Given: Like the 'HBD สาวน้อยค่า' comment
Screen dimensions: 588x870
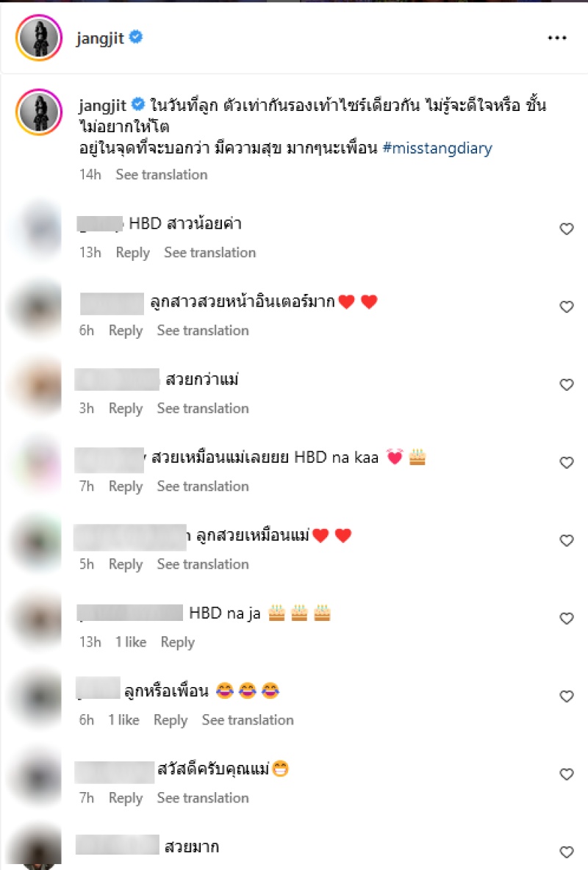Looking at the screenshot, I should 567,229.
